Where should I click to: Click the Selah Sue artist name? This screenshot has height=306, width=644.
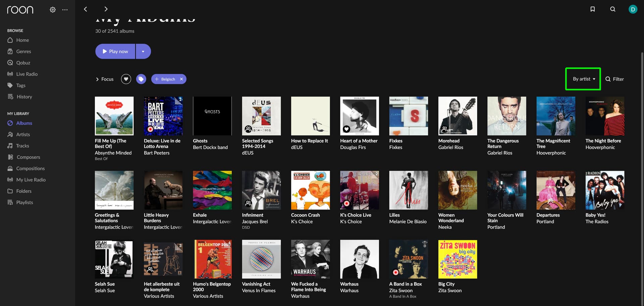click(105, 291)
